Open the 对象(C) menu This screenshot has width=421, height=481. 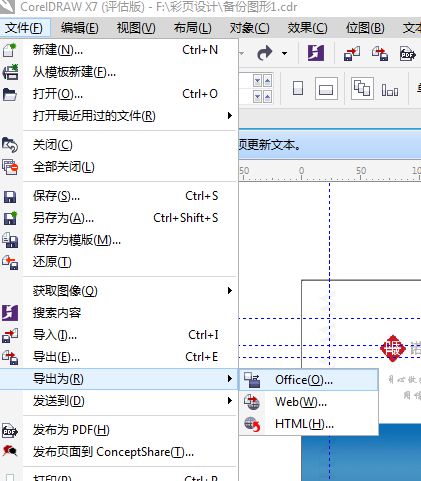coord(249,28)
